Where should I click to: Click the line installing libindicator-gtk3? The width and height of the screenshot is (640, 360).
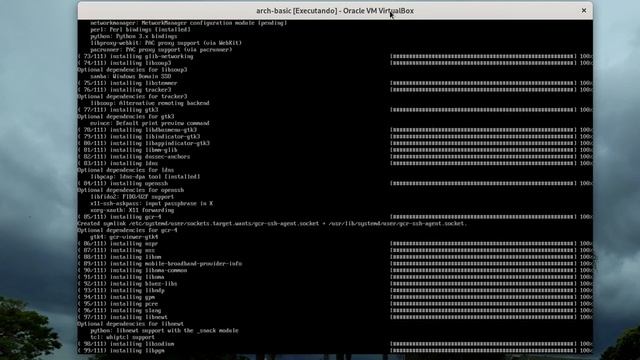(139, 136)
